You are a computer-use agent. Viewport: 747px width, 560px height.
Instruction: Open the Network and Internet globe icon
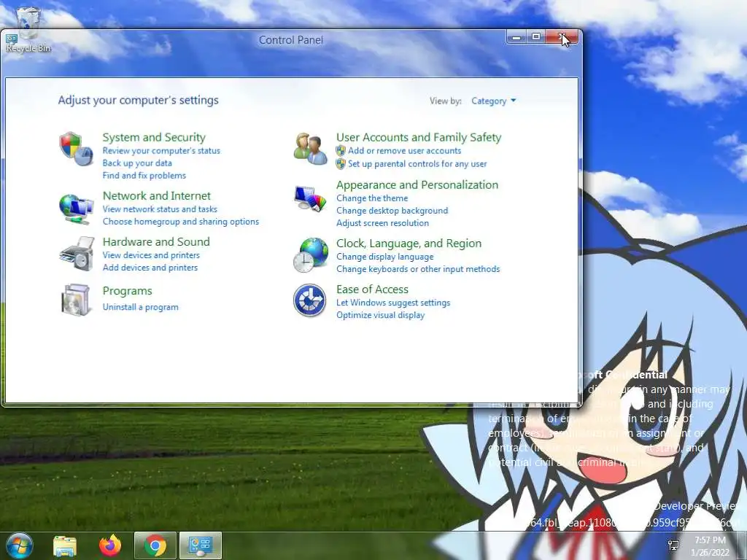76,209
